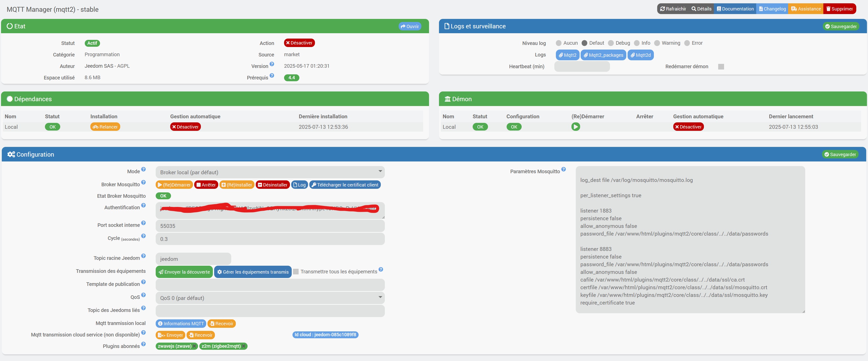The height and width of the screenshot is (361, 868).
Task: Open the Changelog tab in top bar
Action: 772,9
